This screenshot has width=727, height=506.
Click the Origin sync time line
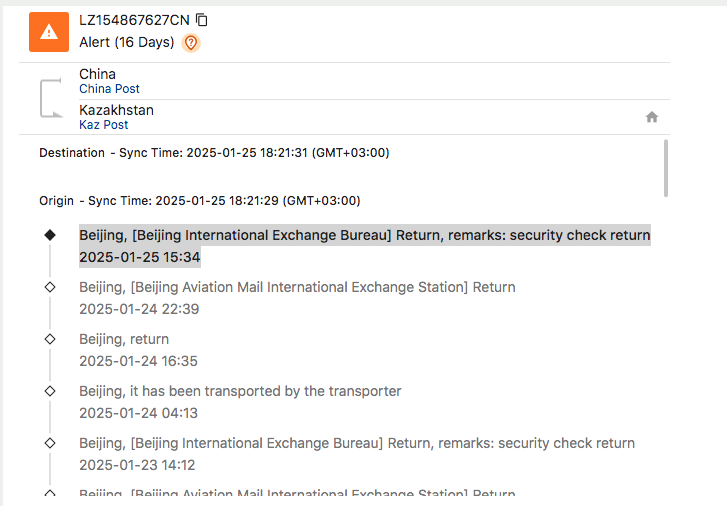[199, 200]
